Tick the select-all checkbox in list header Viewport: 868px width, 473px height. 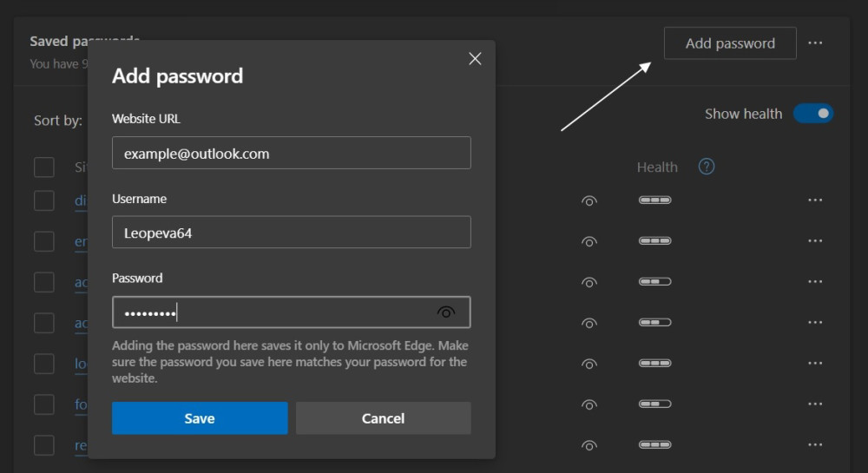44,167
